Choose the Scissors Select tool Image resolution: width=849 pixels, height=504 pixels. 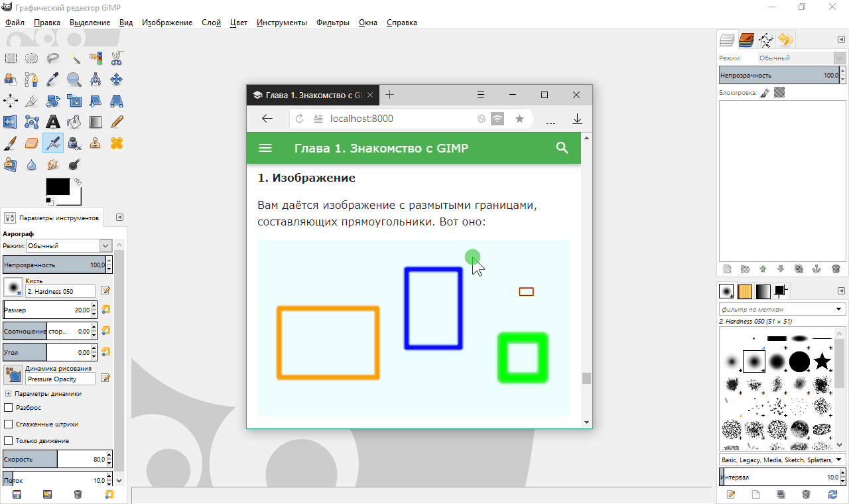click(117, 58)
